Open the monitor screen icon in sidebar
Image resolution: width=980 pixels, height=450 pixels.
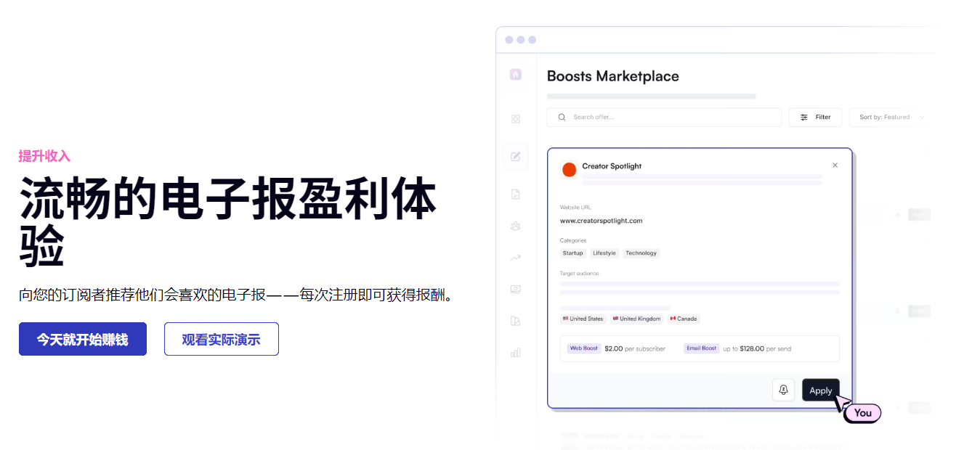tap(516, 289)
